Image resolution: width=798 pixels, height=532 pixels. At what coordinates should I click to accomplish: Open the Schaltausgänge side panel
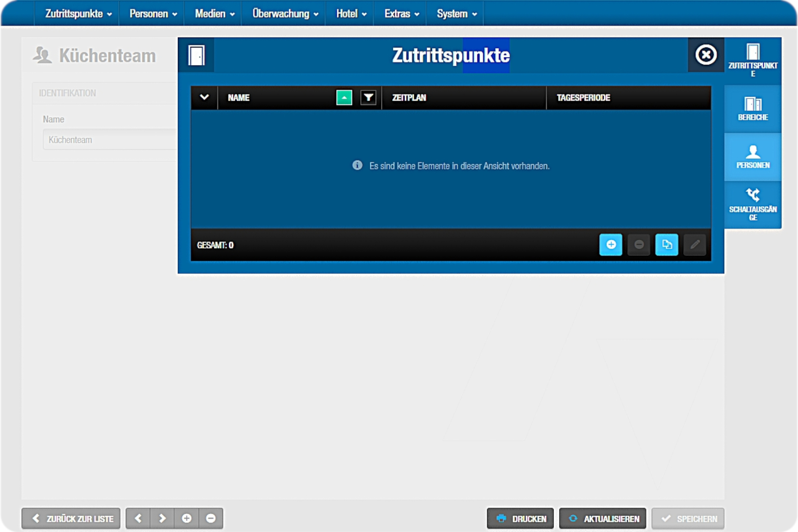(x=752, y=204)
